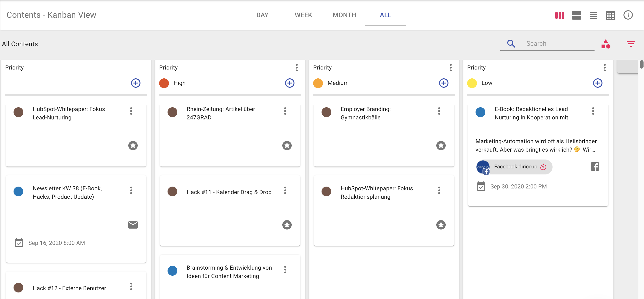Screen dimensions: 644x299
Task: Open Hack #11 Kalender Drag & Drop title
Action: pyautogui.click(x=229, y=192)
